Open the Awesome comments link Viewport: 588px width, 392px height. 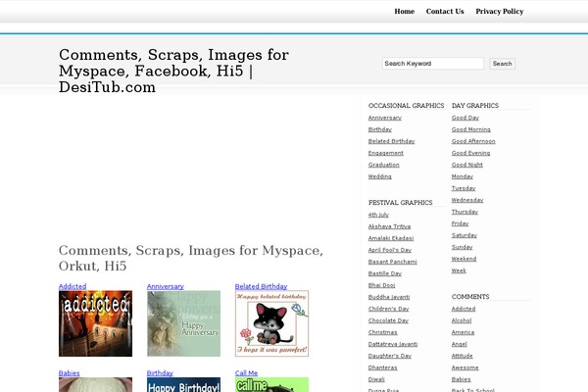pos(465,367)
